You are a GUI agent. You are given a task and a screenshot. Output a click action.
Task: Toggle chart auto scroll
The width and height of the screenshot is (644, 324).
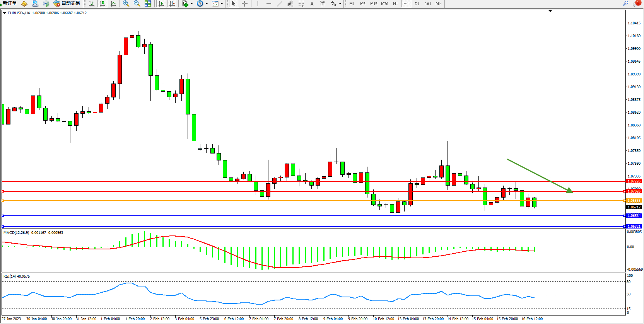(x=161, y=3)
